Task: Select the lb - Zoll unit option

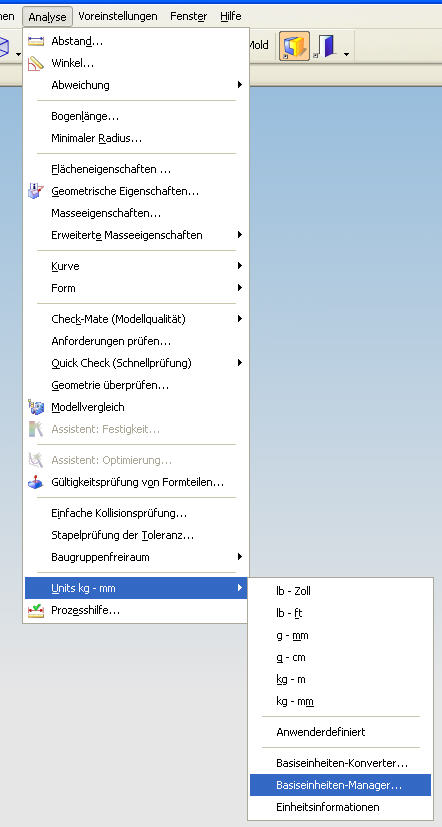Action: click(x=340, y=591)
